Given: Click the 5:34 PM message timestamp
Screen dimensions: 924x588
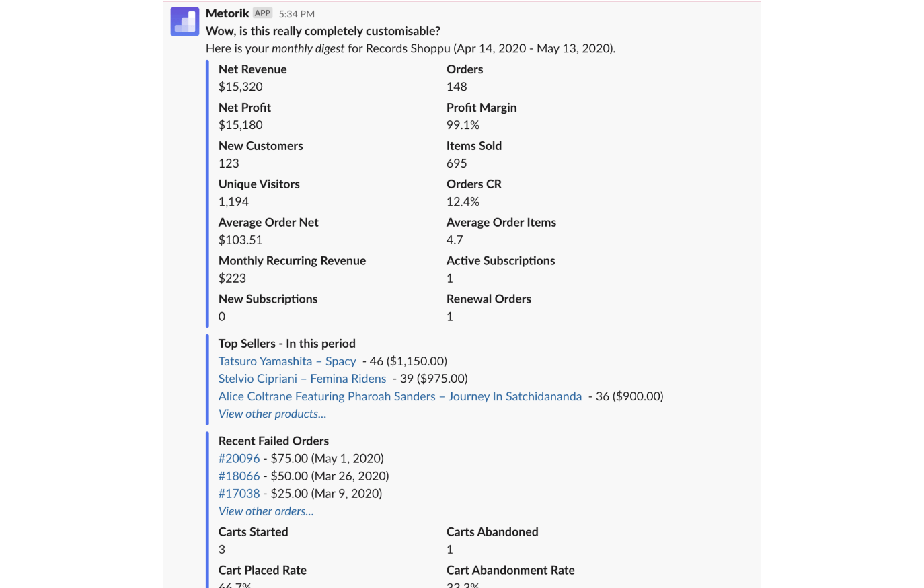Looking at the screenshot, I should point(297,14).
